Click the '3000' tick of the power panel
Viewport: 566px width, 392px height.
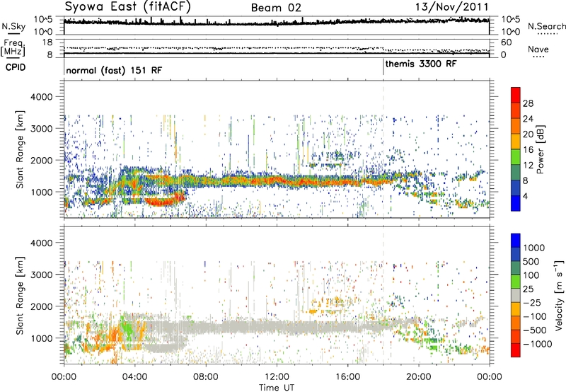point(43,129)
